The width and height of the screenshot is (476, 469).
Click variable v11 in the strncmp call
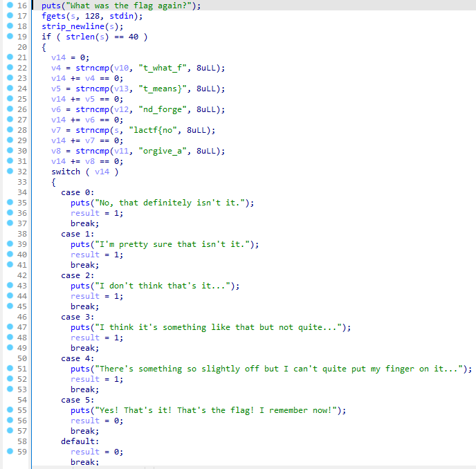(x=122, y=151)
